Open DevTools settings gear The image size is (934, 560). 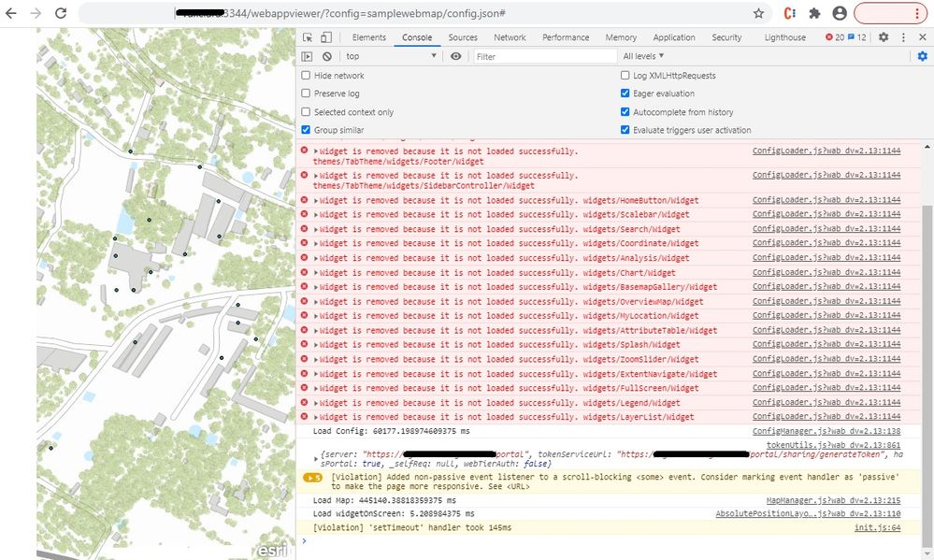click(884, 37)
